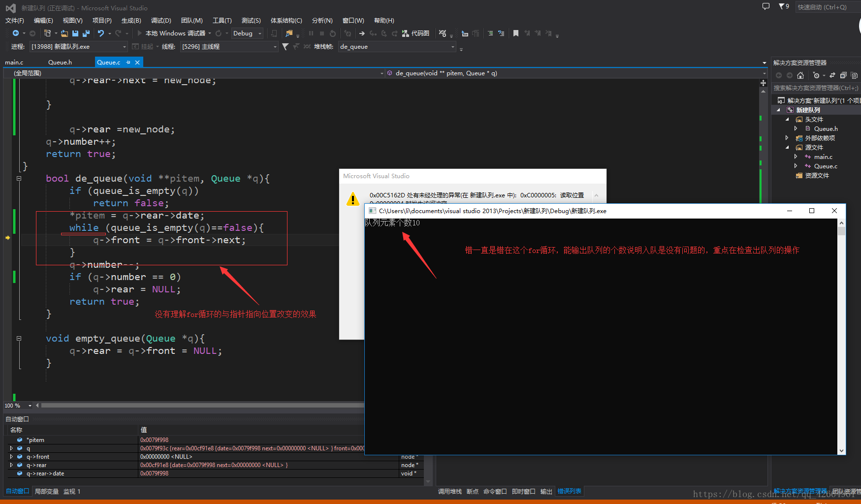This screenshot has height=504, width=861.
Task: Click the comment out selected lines icon
Action: [490, 33]
